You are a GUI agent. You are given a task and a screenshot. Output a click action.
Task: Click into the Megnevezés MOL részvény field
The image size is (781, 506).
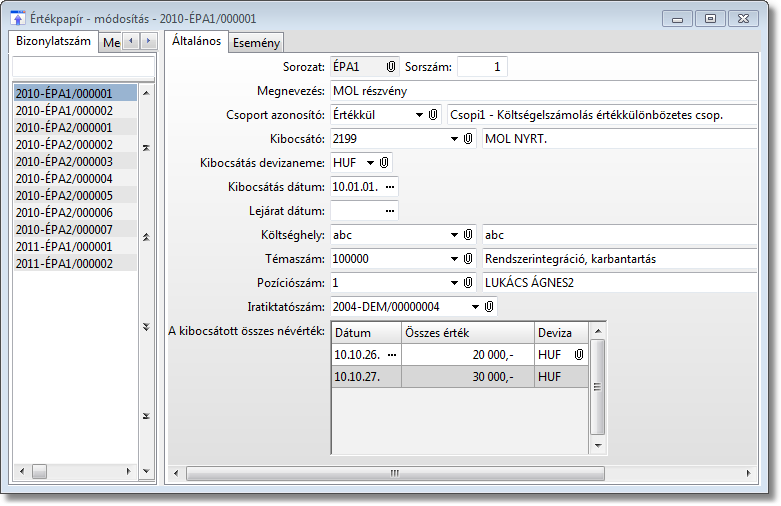pos(543,91)
